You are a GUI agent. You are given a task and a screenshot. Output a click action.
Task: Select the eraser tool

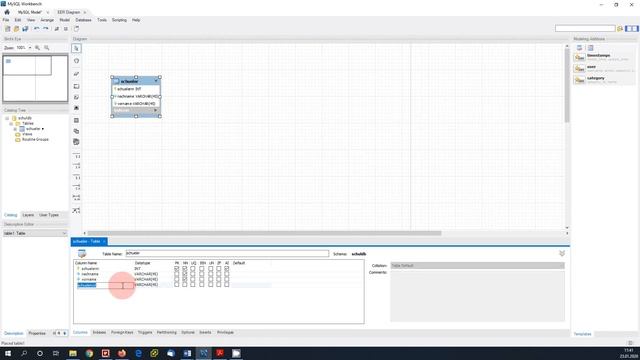(76, 74)
